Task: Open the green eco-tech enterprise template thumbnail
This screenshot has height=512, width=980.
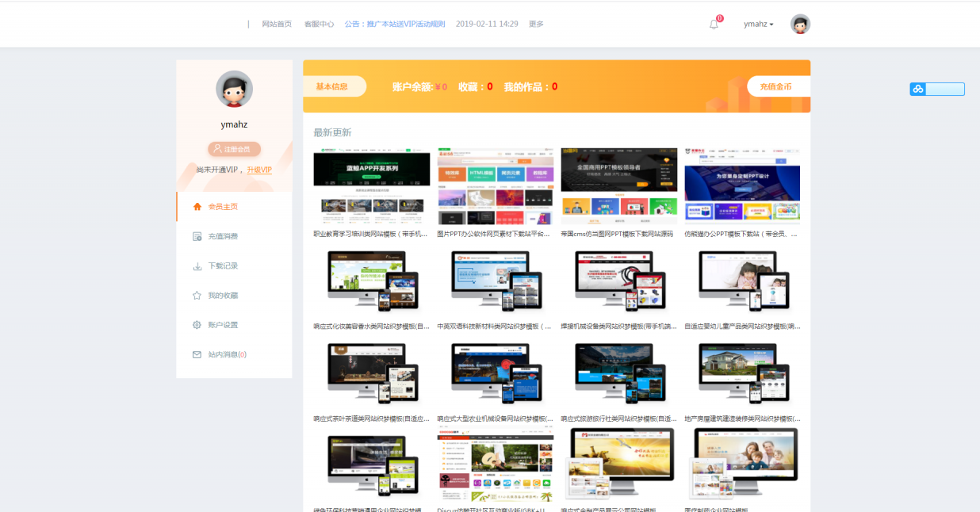Action: (x=372, y=466)
